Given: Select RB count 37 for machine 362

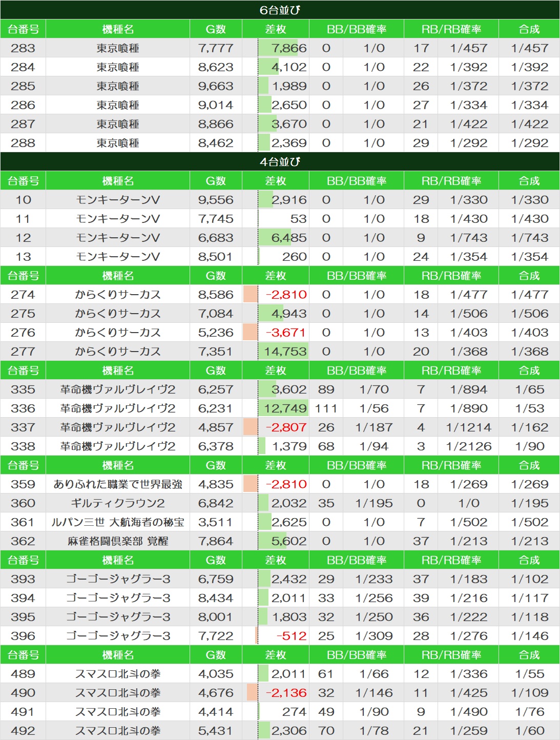Looking at the screenshot, I should pos(421,541).
